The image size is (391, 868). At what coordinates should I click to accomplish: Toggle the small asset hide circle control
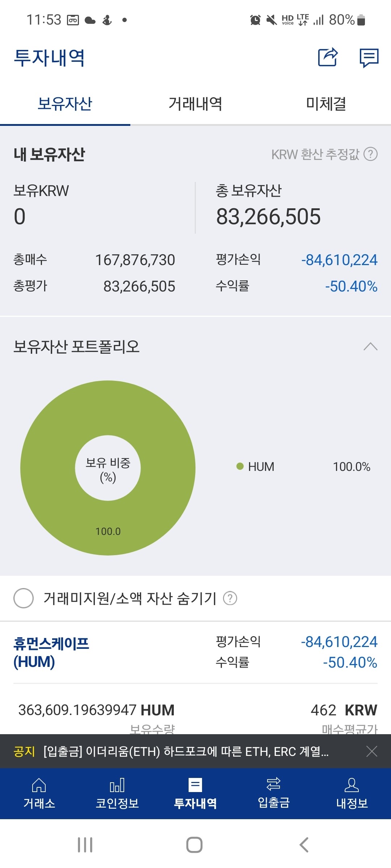[x=23, y=599]
